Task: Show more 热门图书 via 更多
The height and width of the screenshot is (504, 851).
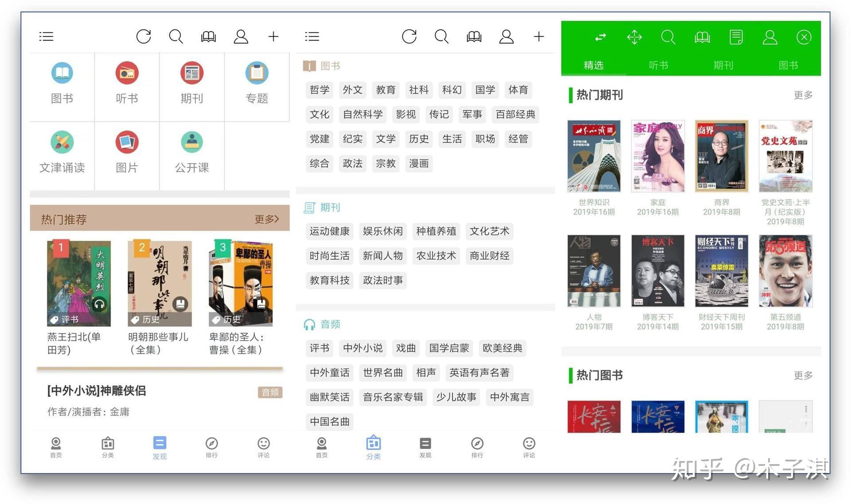Action: click(x=803, y=375)
